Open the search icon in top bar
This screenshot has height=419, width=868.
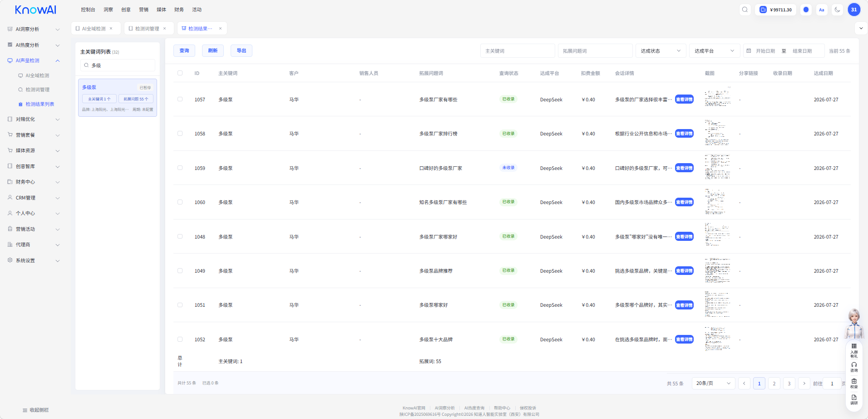click(745, 10)
